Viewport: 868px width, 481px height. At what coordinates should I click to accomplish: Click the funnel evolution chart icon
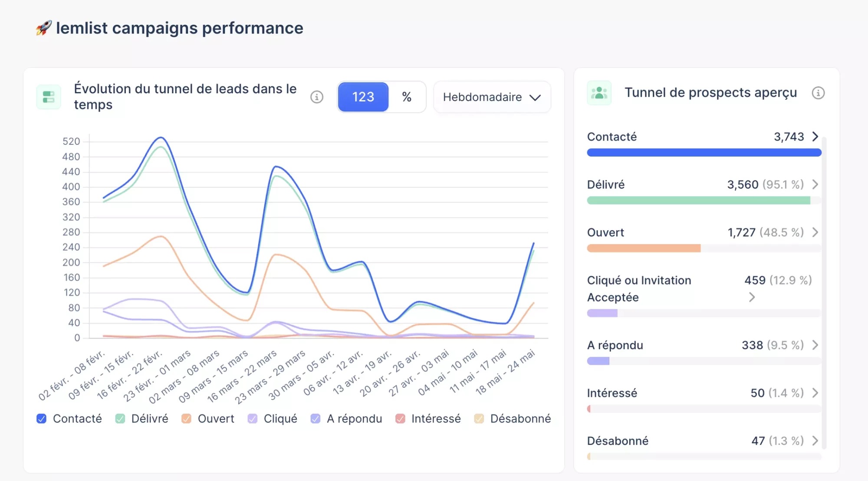coord(49,97)
